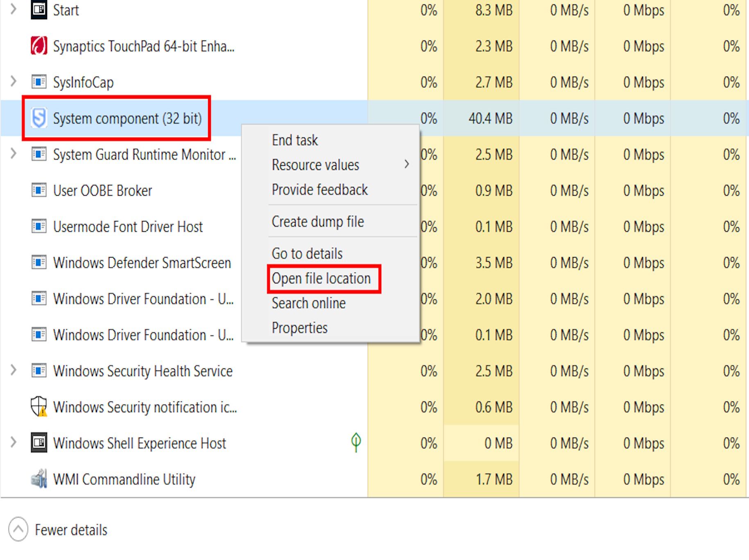Expand System Guard Runtime Monitor group
The height and width of the screenshot is (560, 749).
pos(13,154)
